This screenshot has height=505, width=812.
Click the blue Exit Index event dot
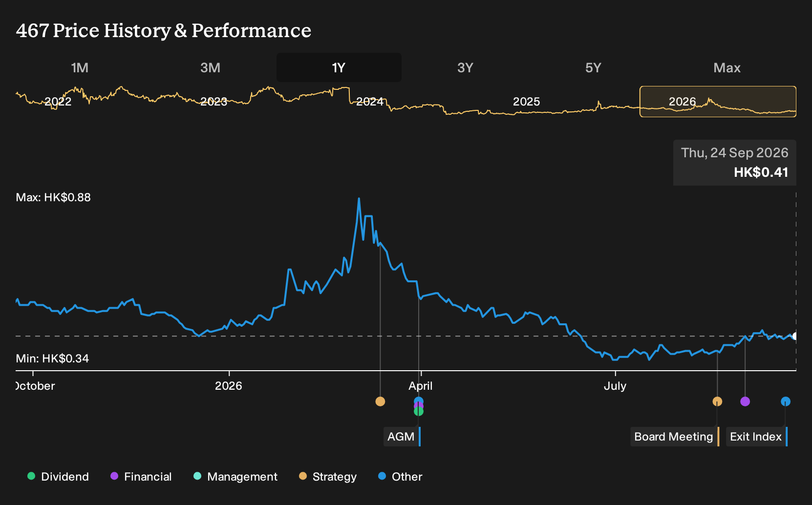pyautogui.click(x=786, y=401)
